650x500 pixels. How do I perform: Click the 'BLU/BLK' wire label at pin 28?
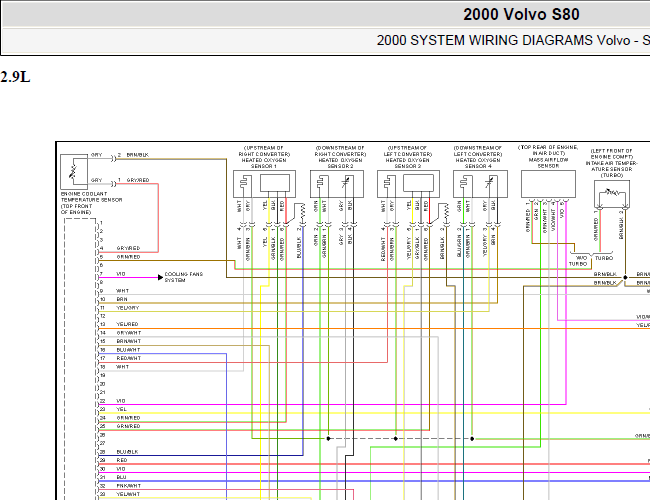127,451
